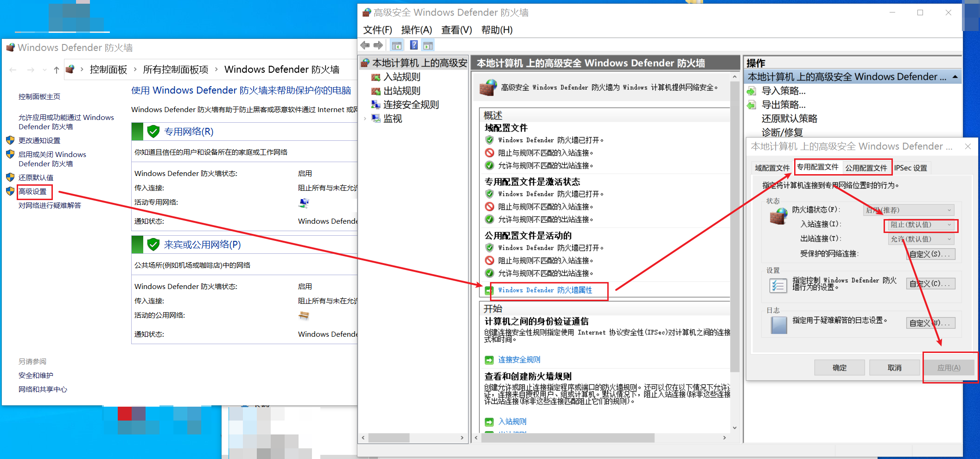The width and height of the screenshot is (980, 459).
Task: Collapse the actions pane section header arrow
Action: [x=955, y=77]
